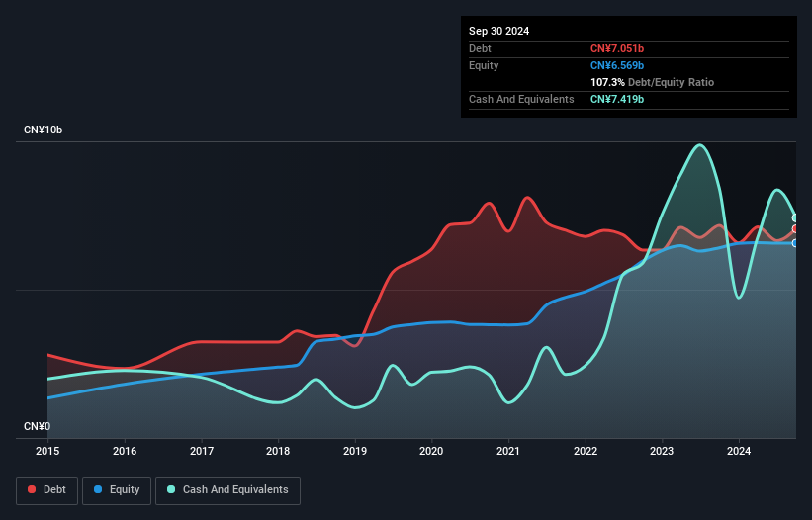Click the CN¥10b y-axis label
The height and width of the screenshot is (520, 812).
pos(43,130)
